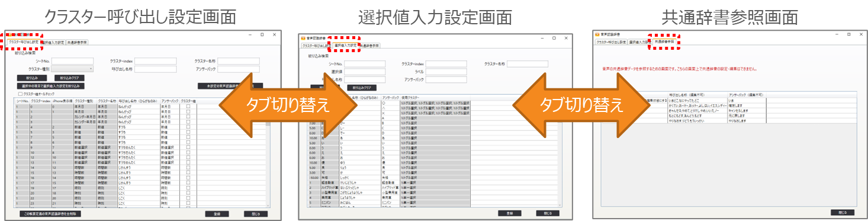This screenshot has height=221, width=868.
Task: Click the 登録 button in the left window
Action: [x=217, y=214]
